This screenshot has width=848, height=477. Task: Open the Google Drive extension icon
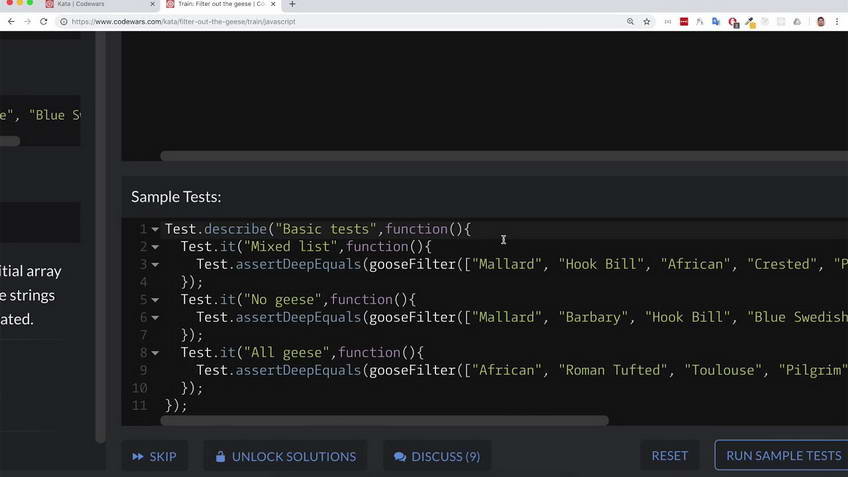point(797,22)
